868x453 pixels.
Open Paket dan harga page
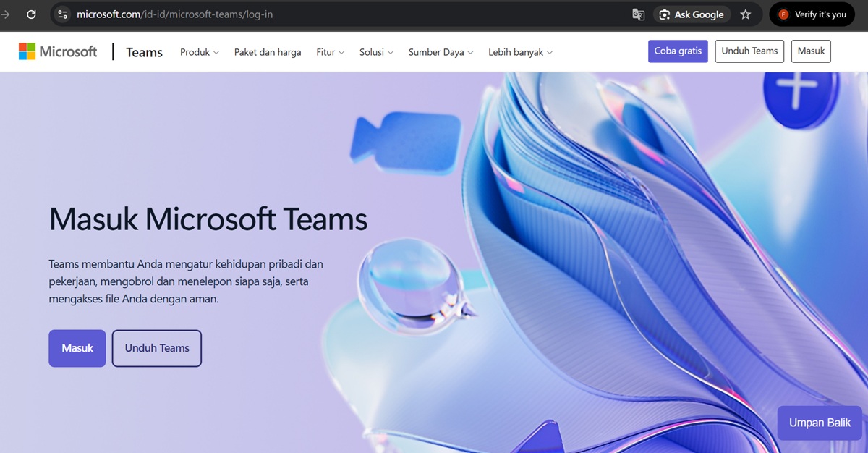point(268,52)
